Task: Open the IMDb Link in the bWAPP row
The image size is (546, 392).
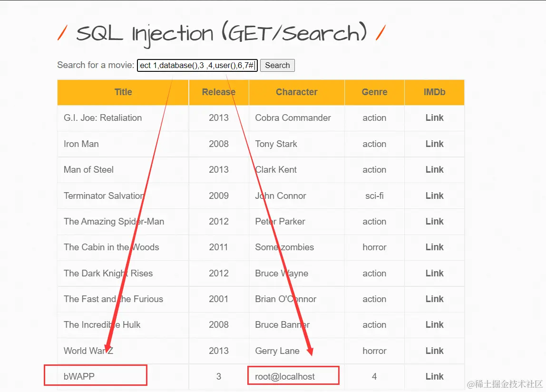Action: 434,377
